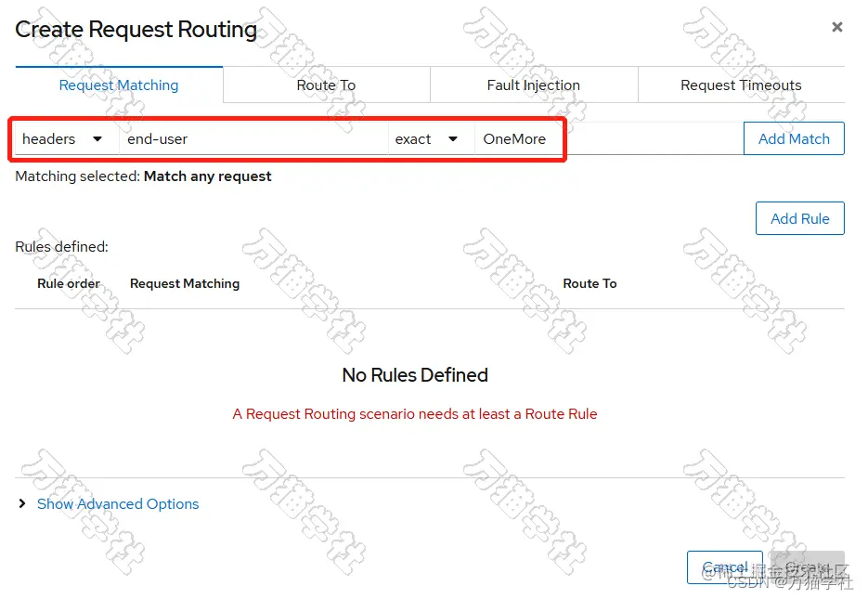Click the Create Request Routing title
868x599 pixels.
tap(136, 30)
